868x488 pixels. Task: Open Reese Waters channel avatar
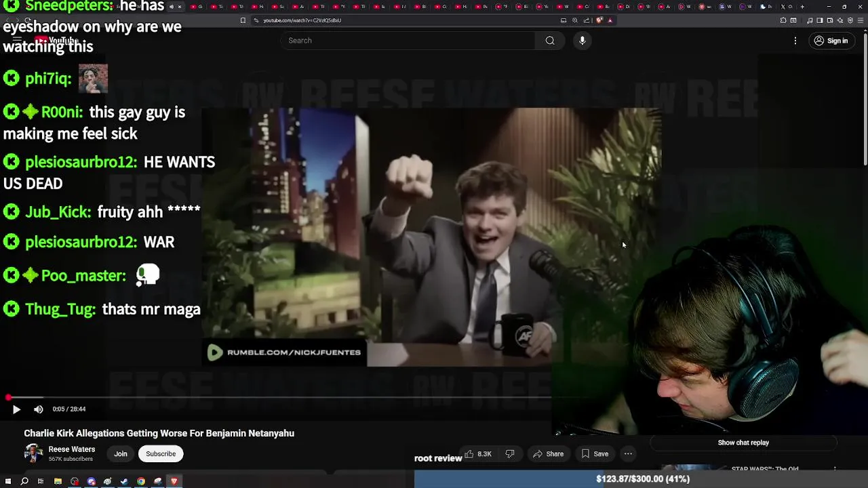pyautogui.click(x=33, y=453)
